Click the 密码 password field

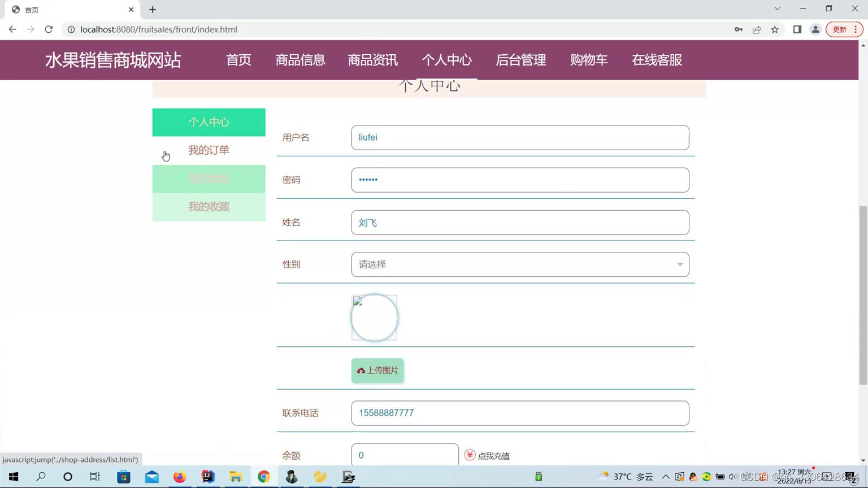[520, 180]
